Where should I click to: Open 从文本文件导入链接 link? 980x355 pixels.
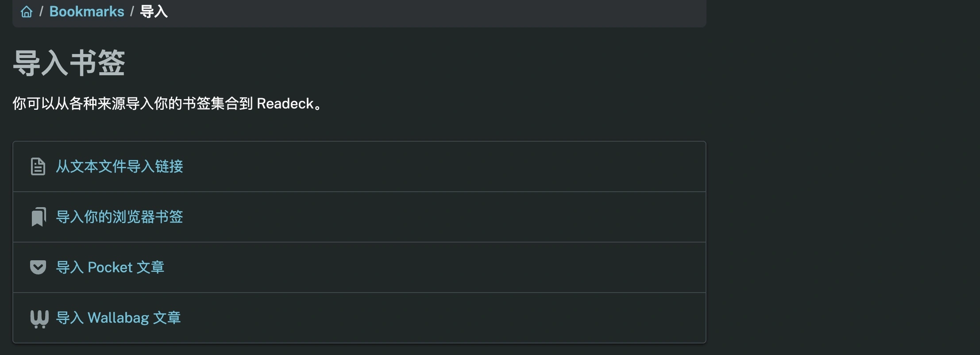click(120, 166)
